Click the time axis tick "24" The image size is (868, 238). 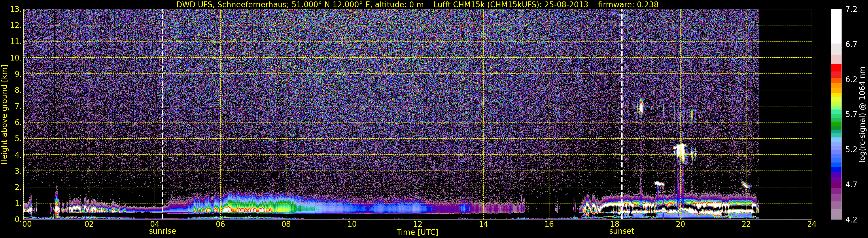[812, 224]
